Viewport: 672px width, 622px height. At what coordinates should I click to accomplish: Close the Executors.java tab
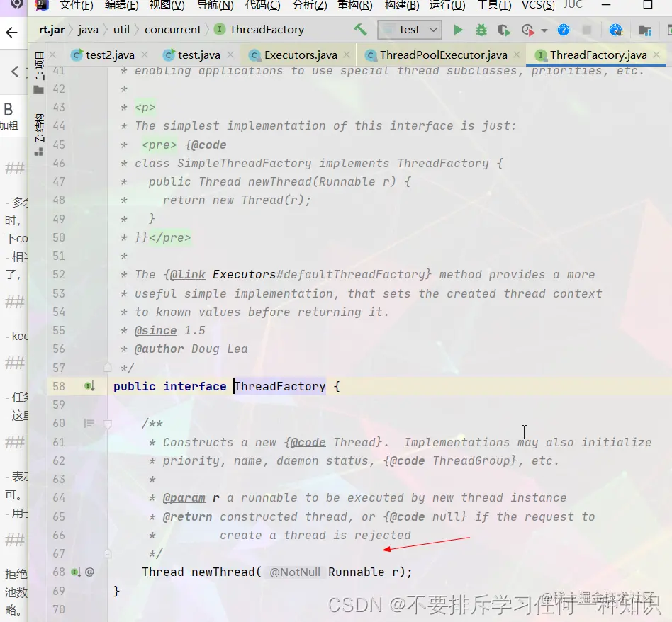pos(347,55)
